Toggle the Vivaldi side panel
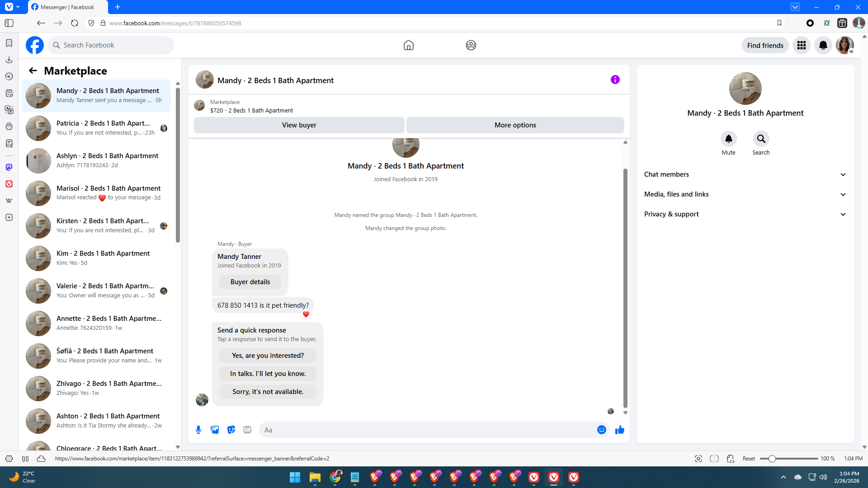 9,23
